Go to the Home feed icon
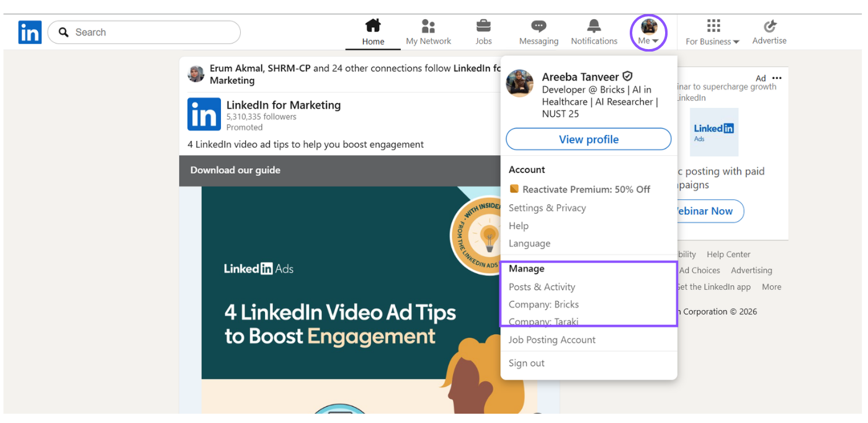868x423 pixels. 373,26
